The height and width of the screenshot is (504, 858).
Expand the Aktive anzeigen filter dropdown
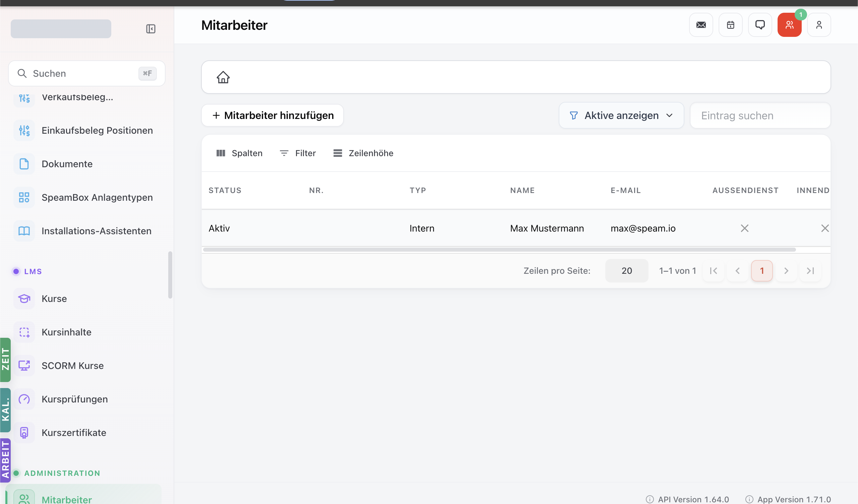click(x=621, y=115)
